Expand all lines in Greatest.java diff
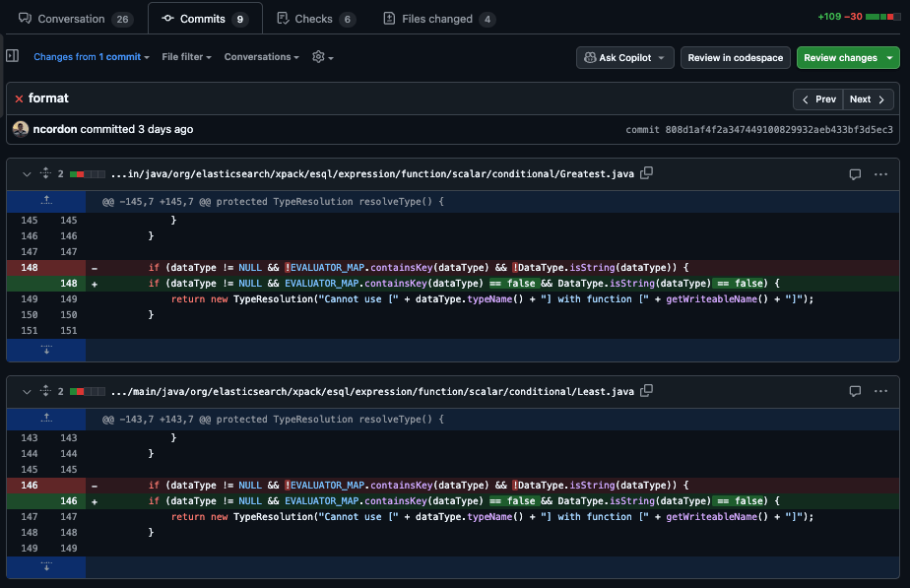Viewport: 910px width, 588px height. click(x=44, y=174)
